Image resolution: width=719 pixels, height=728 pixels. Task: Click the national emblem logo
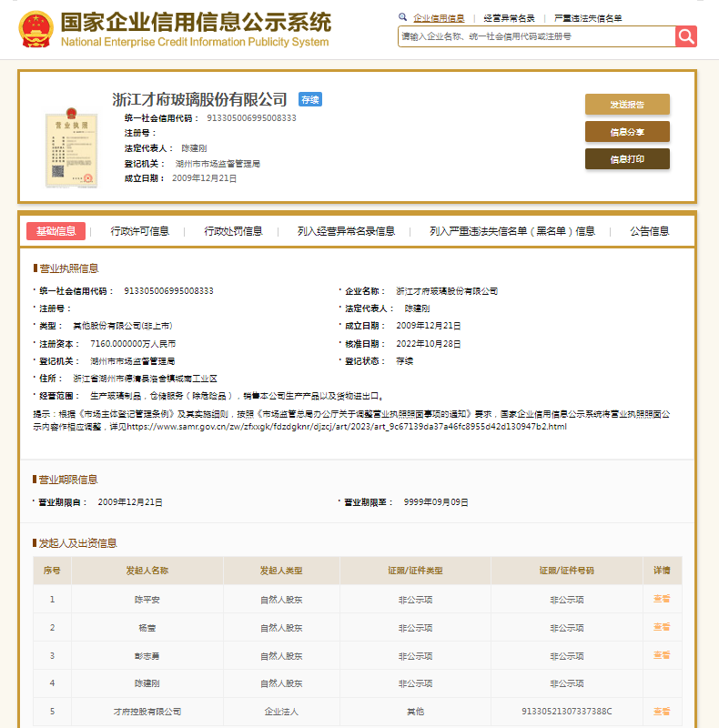click(35, 29)
